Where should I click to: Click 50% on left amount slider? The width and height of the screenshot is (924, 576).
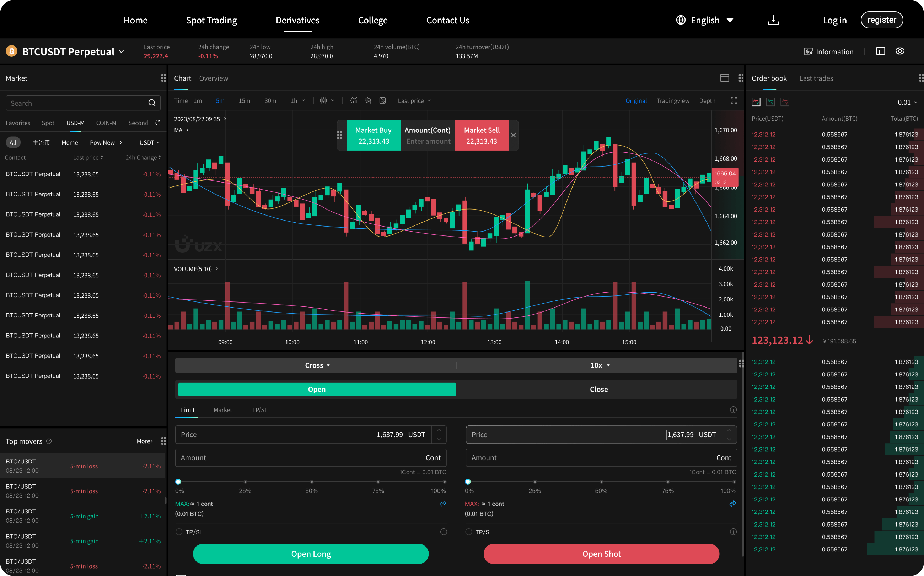(x=311, y=482)
